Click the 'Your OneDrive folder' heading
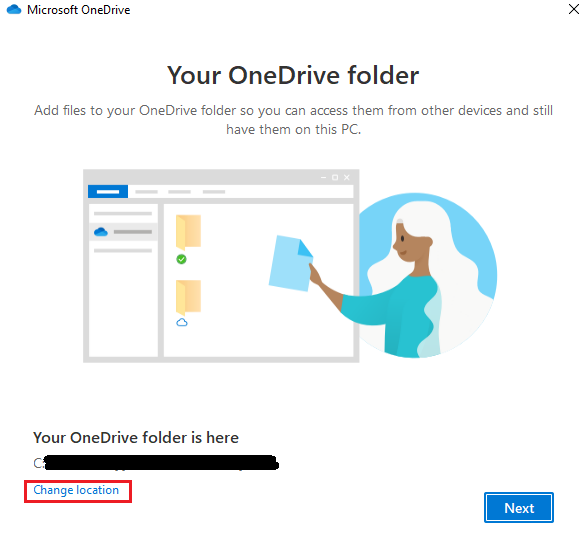 (x=293, y=75)
